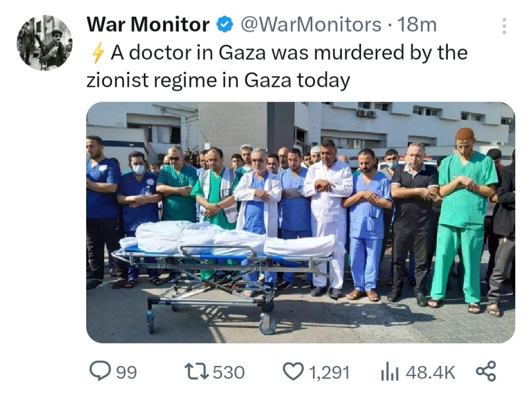Click the blue verified badge
This screenshot has width=532, height=394.
[225, 25]
